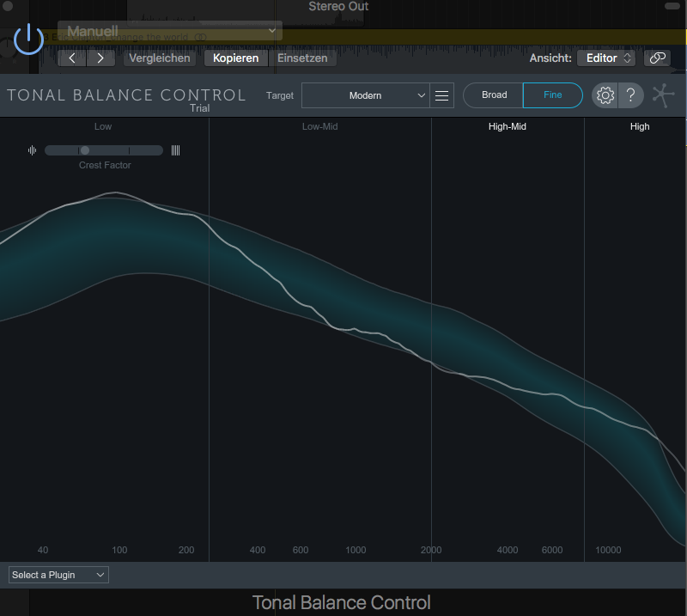Click the iZotope logo icon

click(663, 95)
